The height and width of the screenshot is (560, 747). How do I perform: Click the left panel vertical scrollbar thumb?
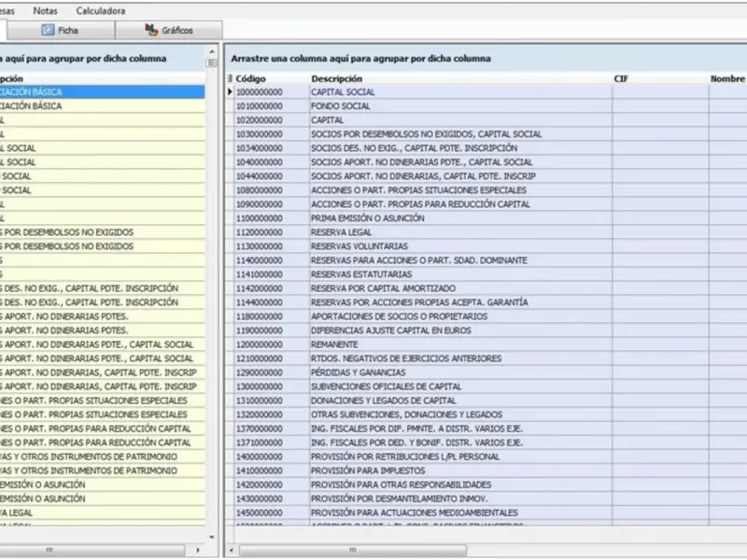[212, 63]
